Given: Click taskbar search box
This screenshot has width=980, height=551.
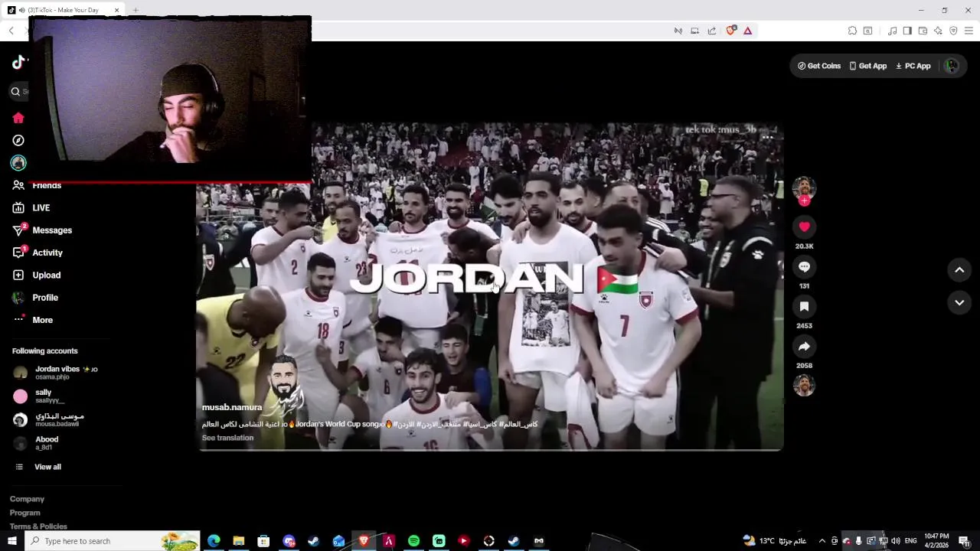Looking at the screenshot, I should 113,541.
